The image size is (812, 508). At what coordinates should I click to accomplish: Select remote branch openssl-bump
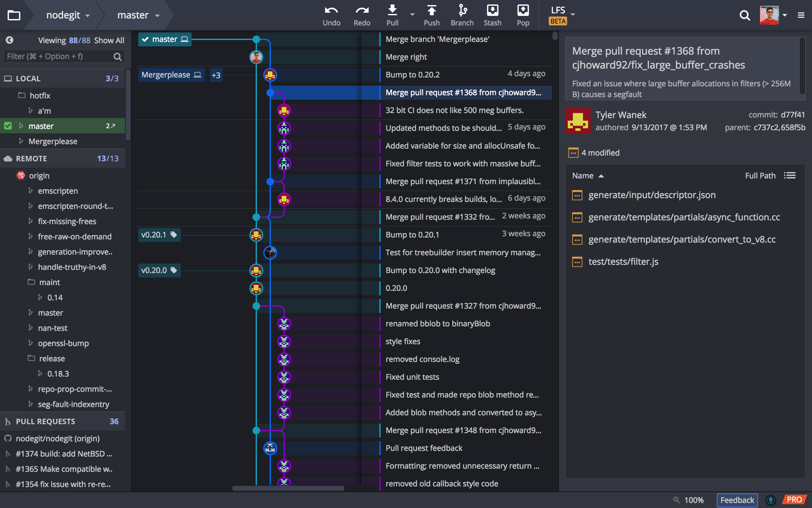pyautogui.click(x=63, y=343)
